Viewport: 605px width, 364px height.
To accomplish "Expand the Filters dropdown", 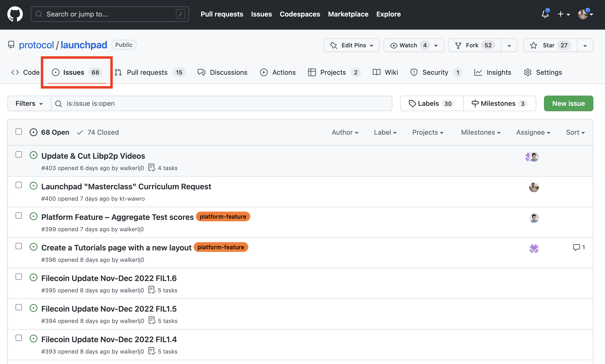I will tap(29, 104).
